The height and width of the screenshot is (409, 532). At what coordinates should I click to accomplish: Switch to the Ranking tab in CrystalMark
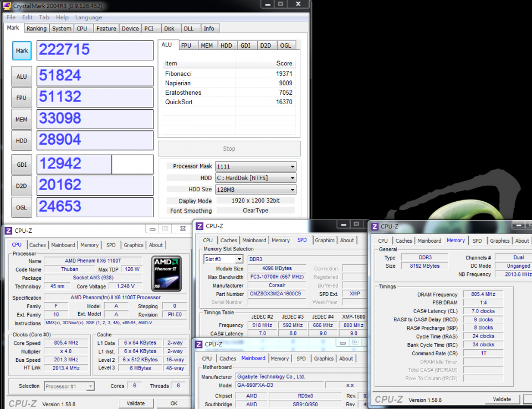pyautogui.click(x=37, y=28)
